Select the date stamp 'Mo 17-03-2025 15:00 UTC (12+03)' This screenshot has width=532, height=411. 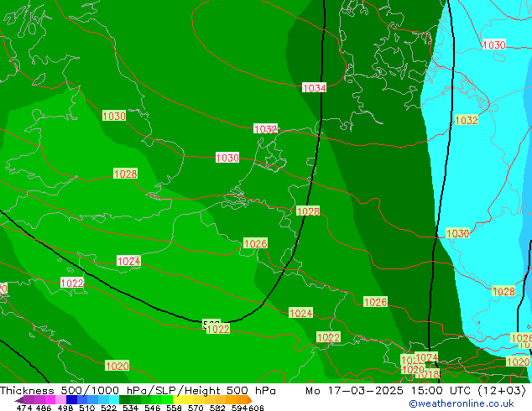click(415, 391)
